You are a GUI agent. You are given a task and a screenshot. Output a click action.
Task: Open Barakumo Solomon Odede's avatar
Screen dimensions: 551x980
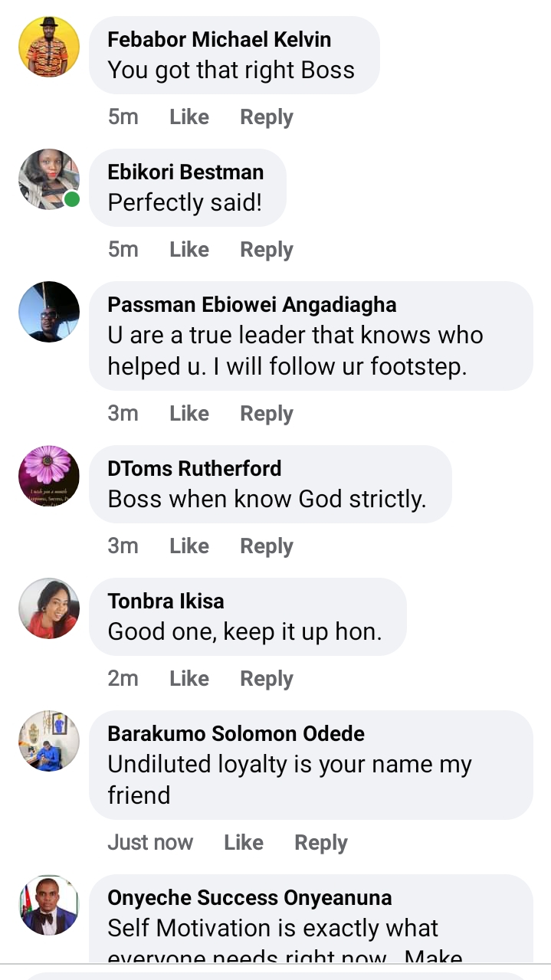point(49,741)
